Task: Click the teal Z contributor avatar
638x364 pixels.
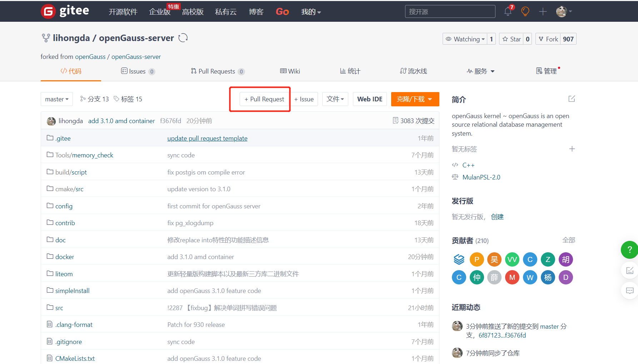Action: pos(548,259)
